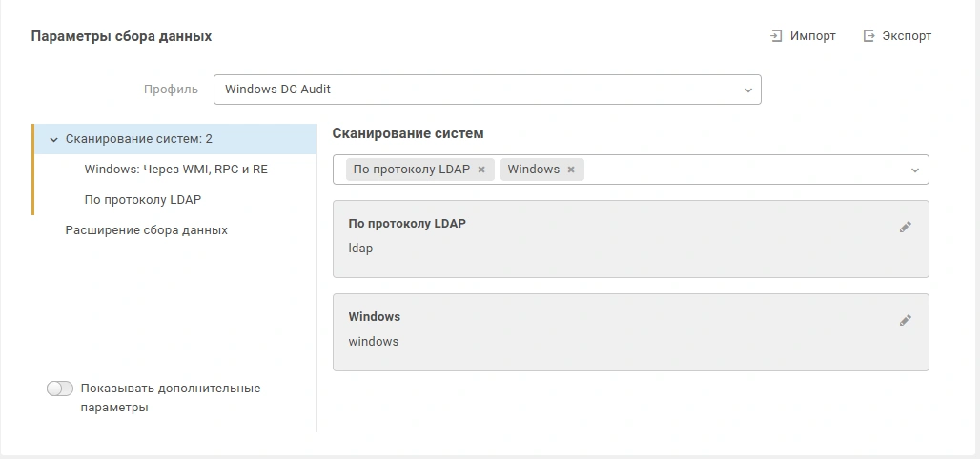The image size is (980, 459).
Task: Edit the По протоколу LDAP card with pencil icon
Action: point(905,228)
